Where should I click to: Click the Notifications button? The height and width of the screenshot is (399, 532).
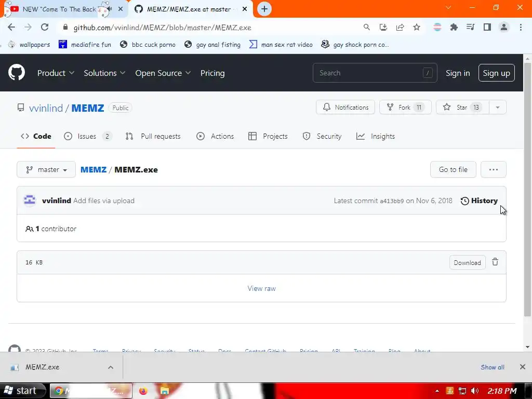point(345,107)
